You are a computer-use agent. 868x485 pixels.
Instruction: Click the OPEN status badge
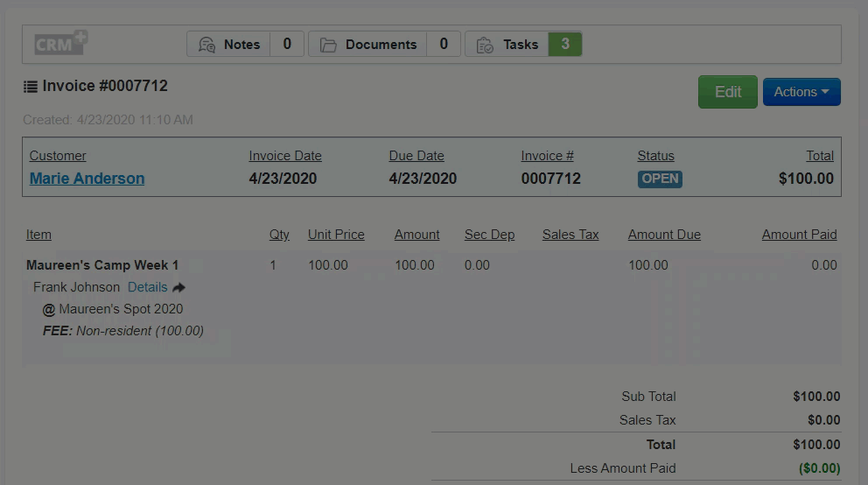click(x=660, y=179)
